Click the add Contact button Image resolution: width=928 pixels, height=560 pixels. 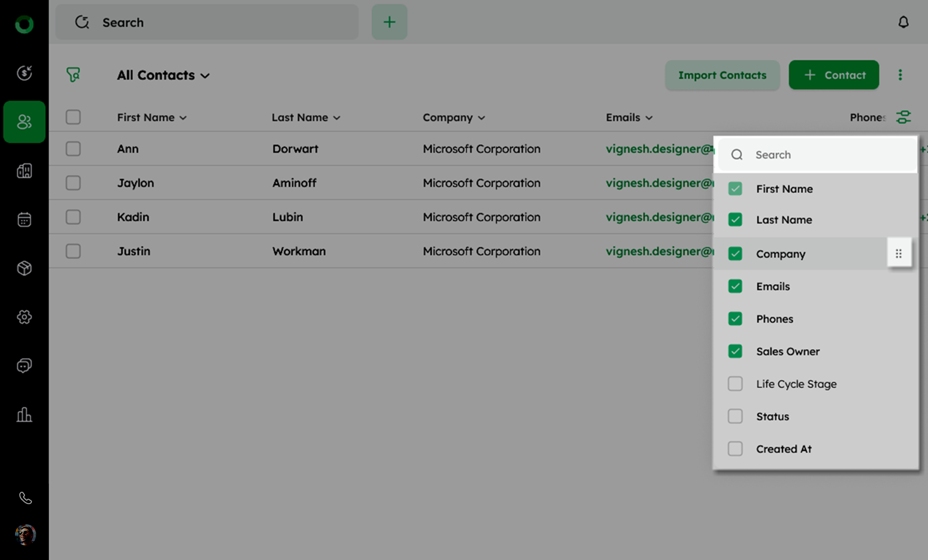click(x=833, y=75)
